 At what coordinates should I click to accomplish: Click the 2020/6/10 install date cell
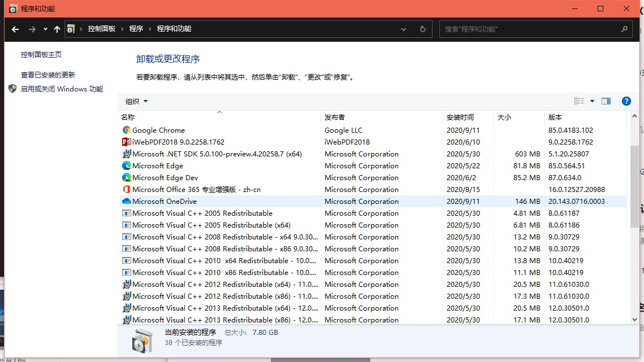463,142
